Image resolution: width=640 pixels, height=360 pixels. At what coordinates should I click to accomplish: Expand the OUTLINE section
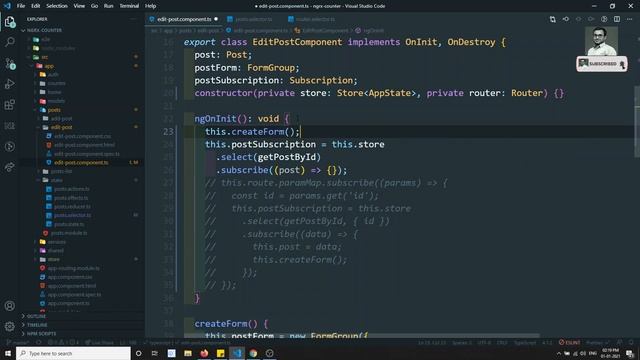point(36,316)
